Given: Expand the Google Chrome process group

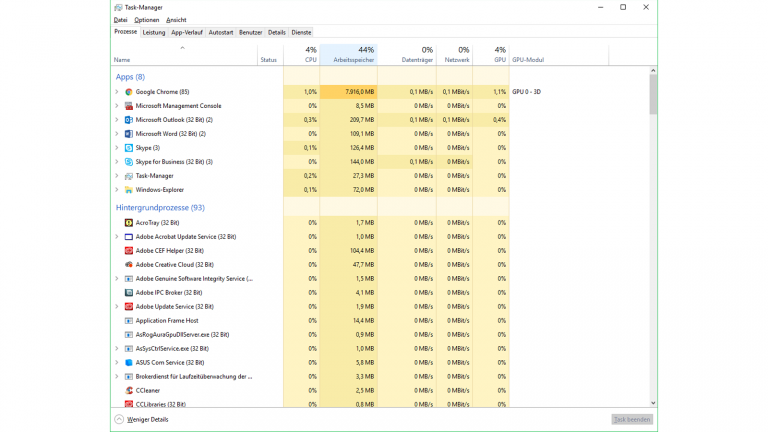Looking at the screenshot, I should tap(117, 92).
